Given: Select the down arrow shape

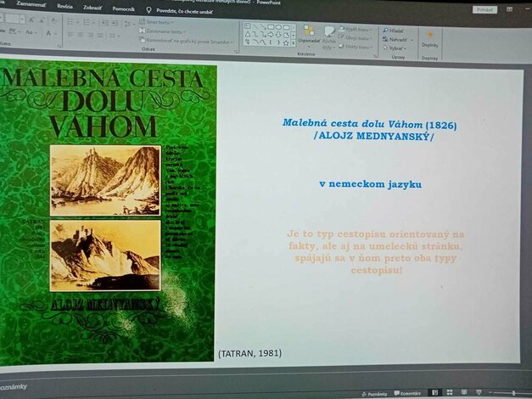Looking at the screenshot, I should point(278,36).
